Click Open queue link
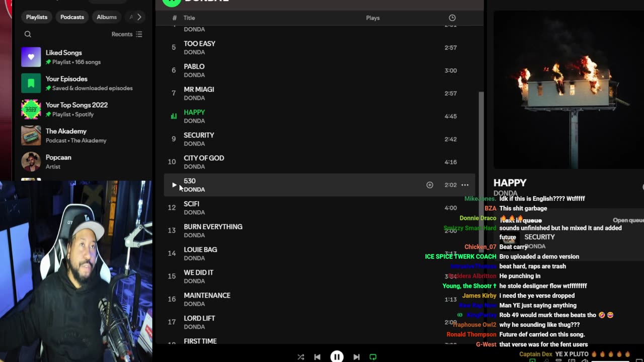This screenshot has height=362, width=644. [628, 220]
